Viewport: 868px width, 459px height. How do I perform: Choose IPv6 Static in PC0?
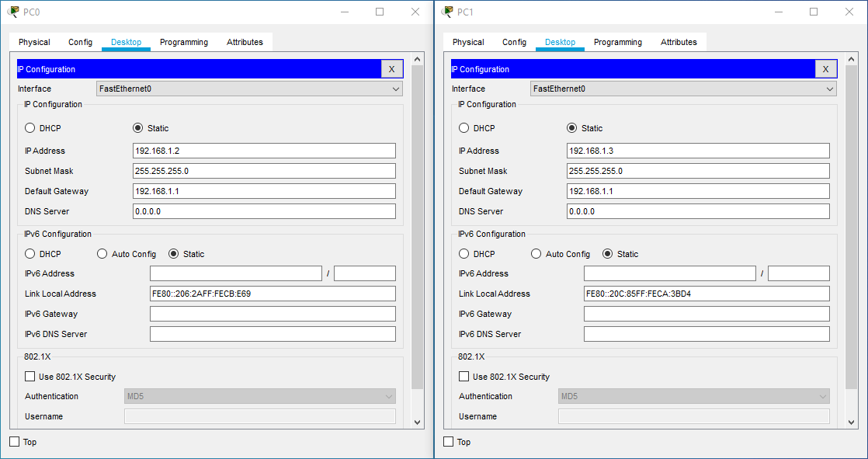click(173, 254)
